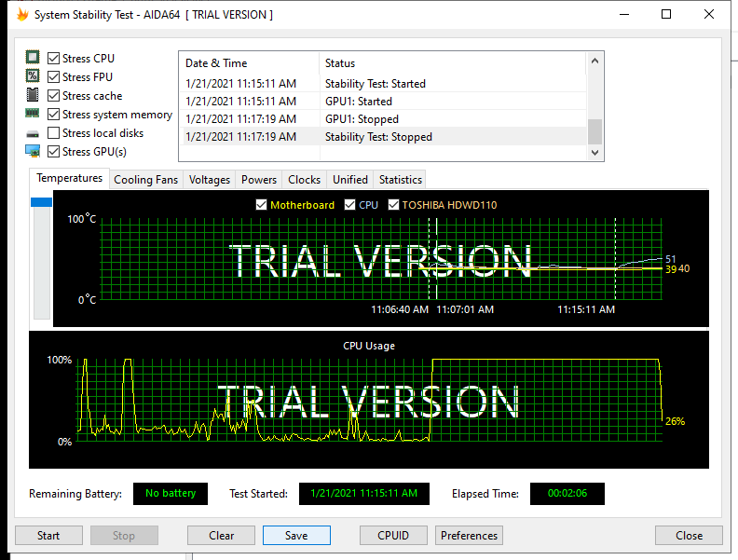Toggle the Stress system memory checkbox
The width and height of the screenshot is (738, 560).
tap(54, 115)
